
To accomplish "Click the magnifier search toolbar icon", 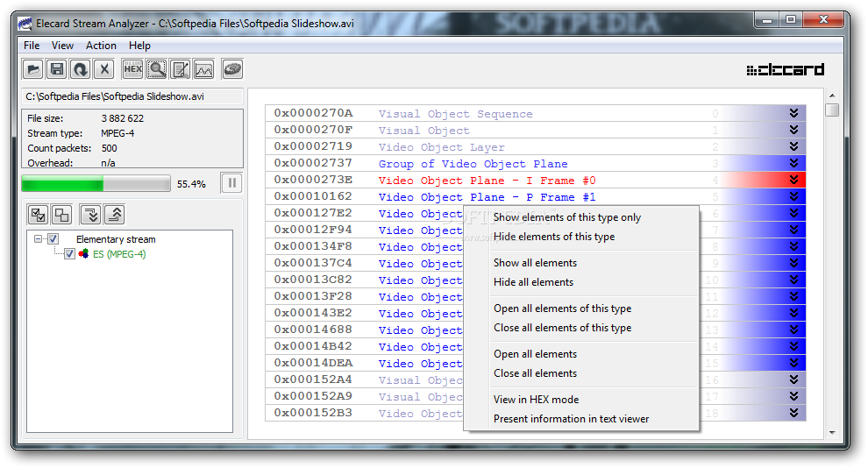I will tap(157, 70).
